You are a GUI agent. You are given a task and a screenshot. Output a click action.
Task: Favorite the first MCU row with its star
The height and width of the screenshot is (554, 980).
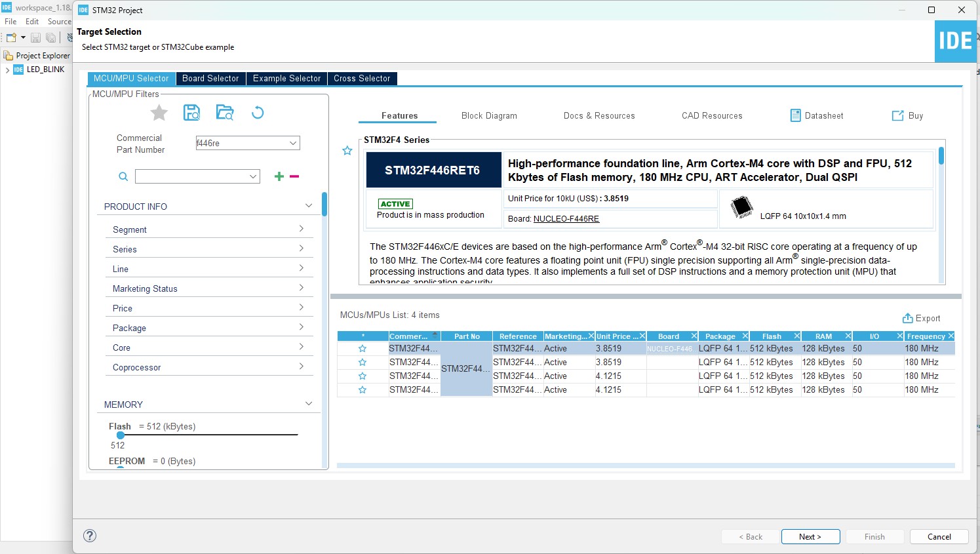(363, 349)
